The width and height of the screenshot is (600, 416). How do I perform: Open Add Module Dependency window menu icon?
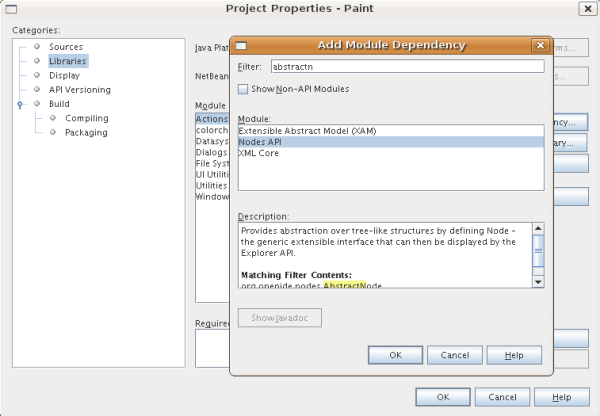point(241,45)
